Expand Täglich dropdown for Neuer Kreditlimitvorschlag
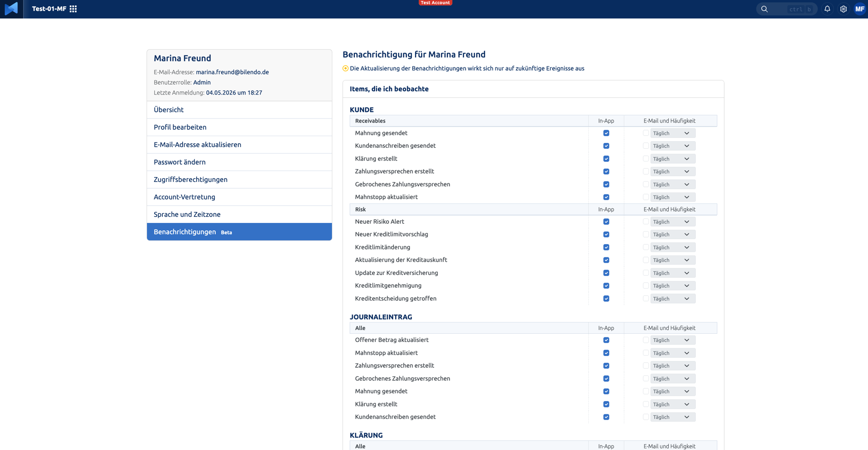The image size is (868, 450). tap(673, 234)
